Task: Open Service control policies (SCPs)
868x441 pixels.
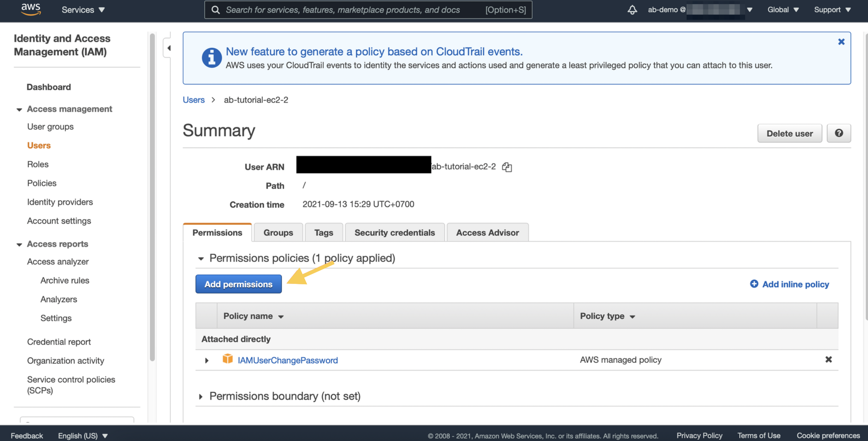Action: click(x=71, y=385)
